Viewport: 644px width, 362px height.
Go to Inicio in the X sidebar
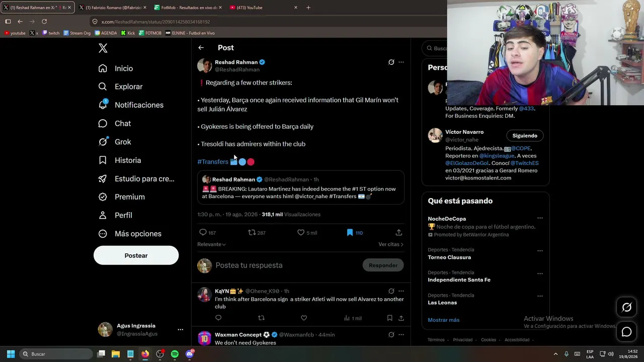pos(116,68)
